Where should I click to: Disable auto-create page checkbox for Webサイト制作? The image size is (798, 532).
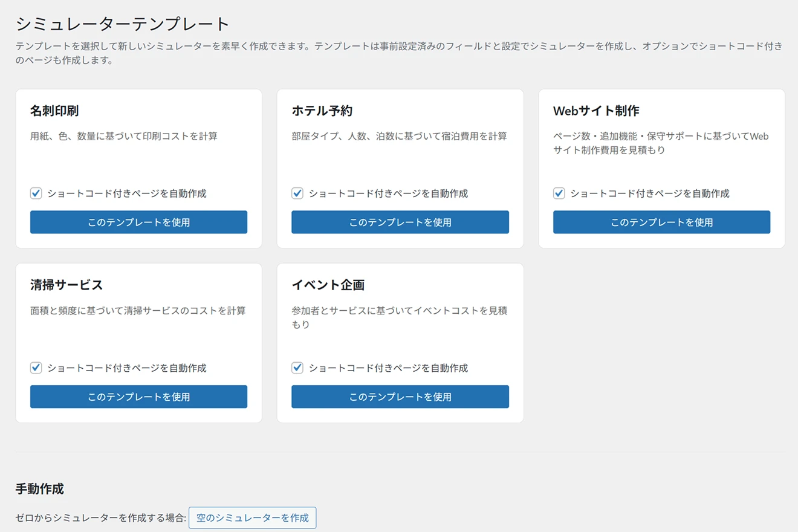[559, 193]
